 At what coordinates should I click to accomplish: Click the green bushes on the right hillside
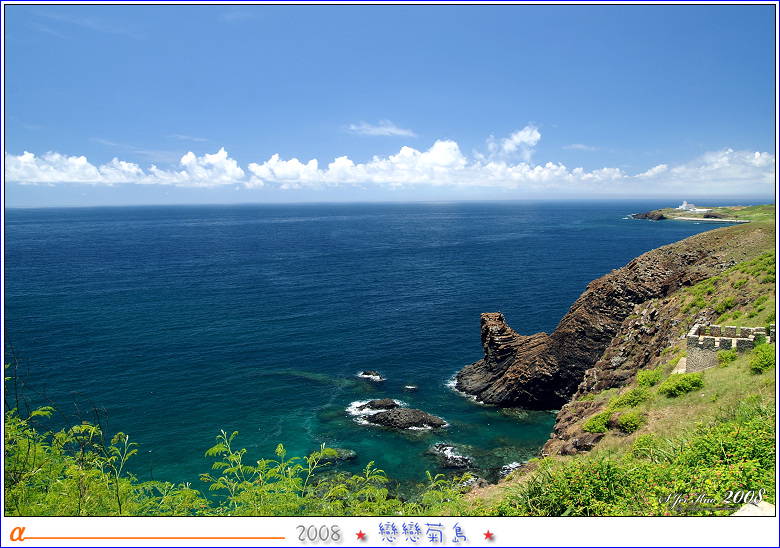680,384
